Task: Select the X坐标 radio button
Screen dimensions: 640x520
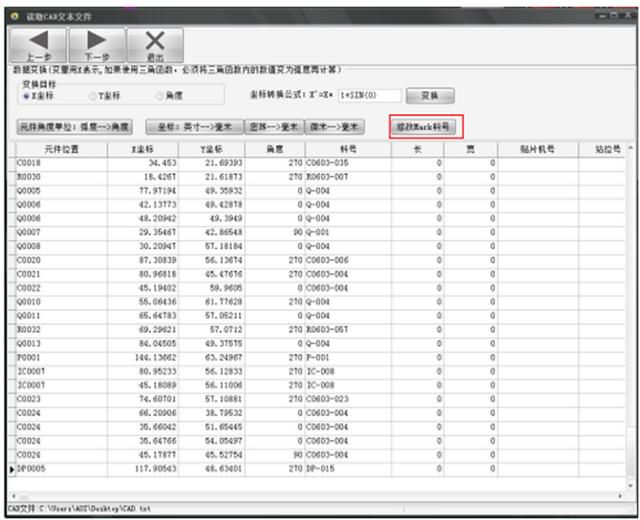Action: (26, 96)
